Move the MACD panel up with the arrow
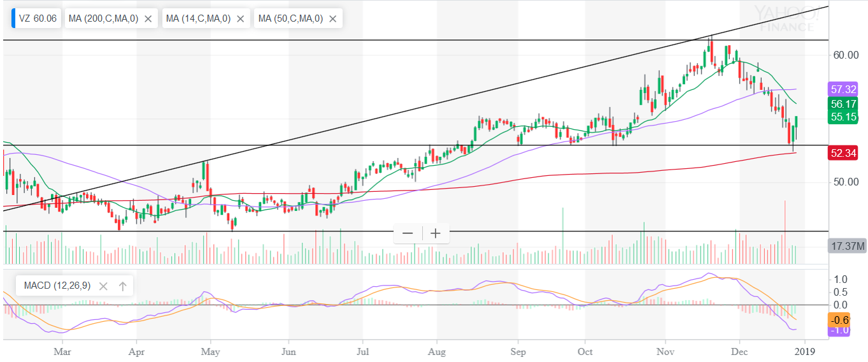Image resolution: width=868 pixels, height=362 pixels. coord(122,286)
